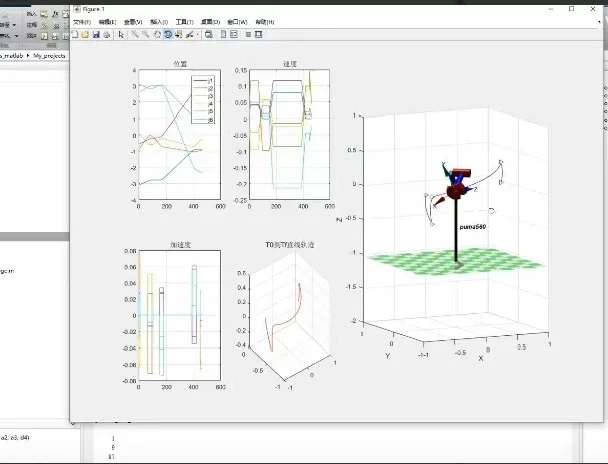Click the Link Plot toolbar icon
Image resolution: width=608 pixels, height=464 pixels.
click(x=209, y=34)
